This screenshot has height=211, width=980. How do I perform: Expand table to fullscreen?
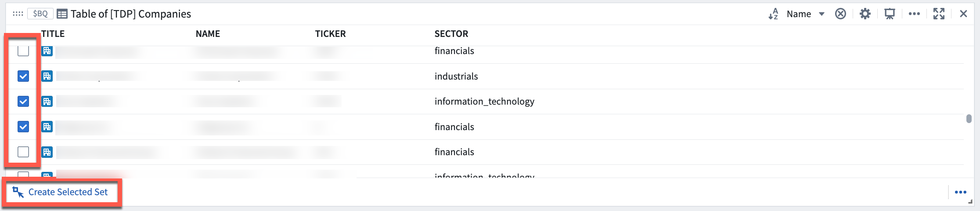pos(939,14)
